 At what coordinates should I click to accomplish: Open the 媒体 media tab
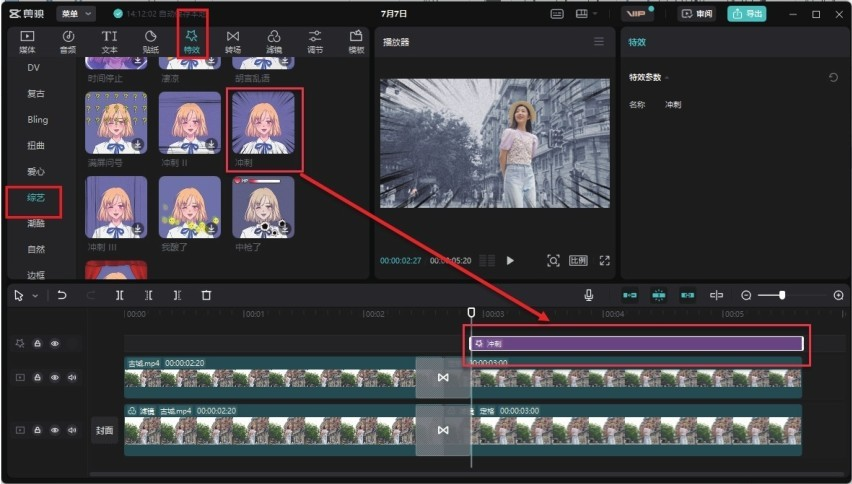pyautogui.click(x=27, y=41)
